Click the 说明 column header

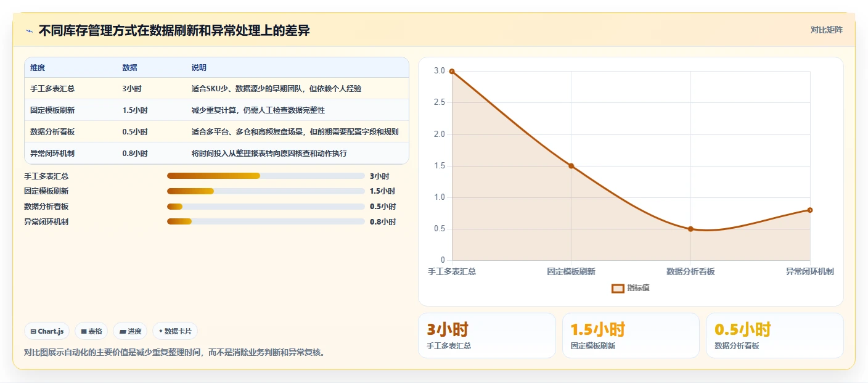199,68
